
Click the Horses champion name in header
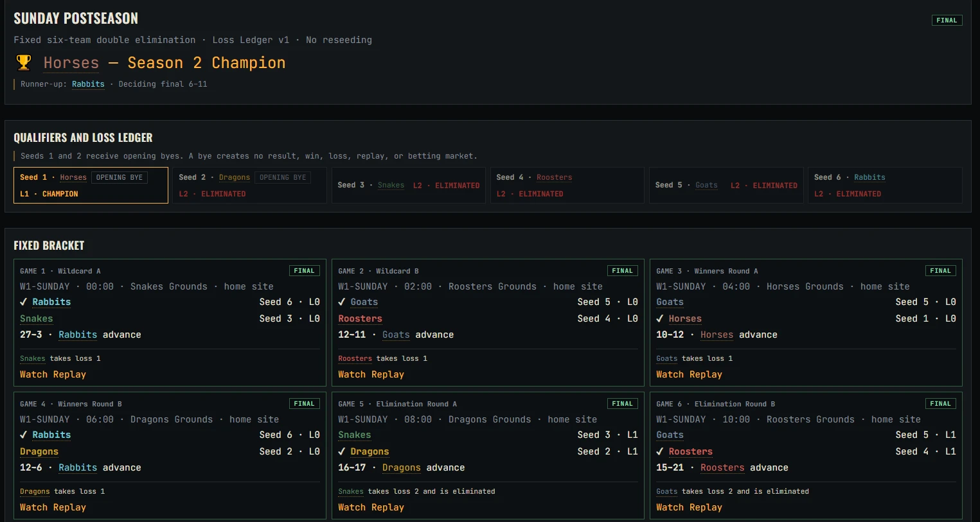[71, 63]
